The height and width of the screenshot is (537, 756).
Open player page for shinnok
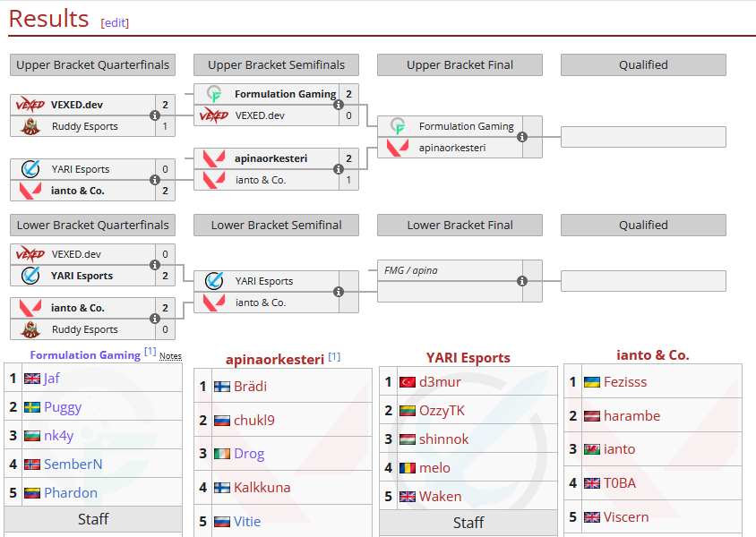point(444,439)
